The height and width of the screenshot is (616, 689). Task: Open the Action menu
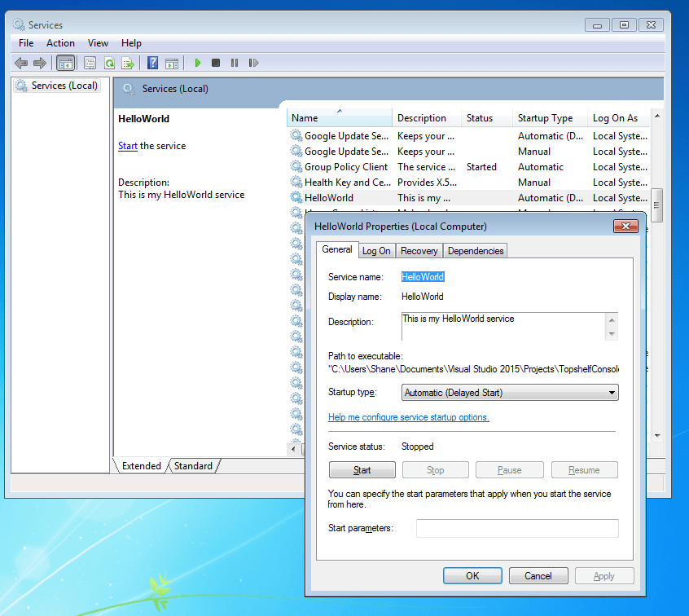60,43
